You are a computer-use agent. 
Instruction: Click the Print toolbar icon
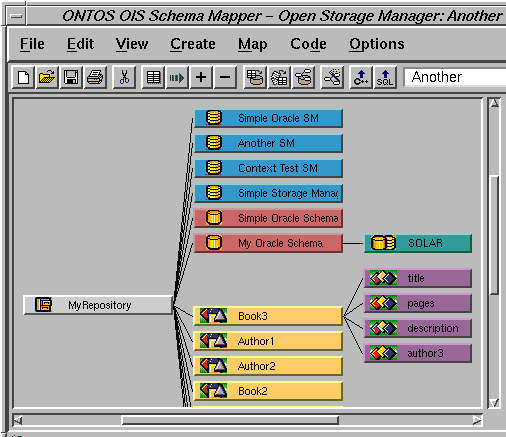click(95, 77)
